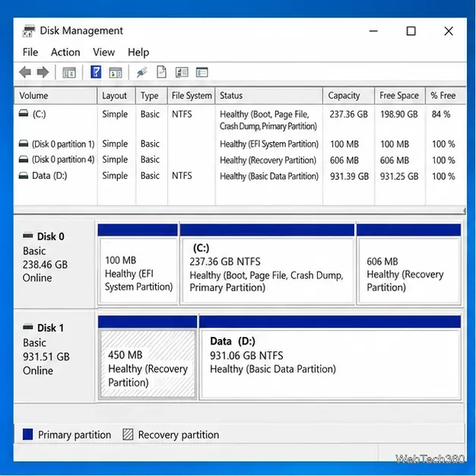Open the Help menu
476x476 pixels.
[x=138, y=52]
